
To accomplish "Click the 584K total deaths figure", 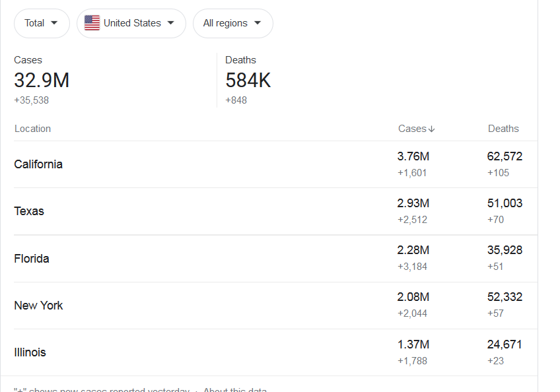I will click(248, 80).
